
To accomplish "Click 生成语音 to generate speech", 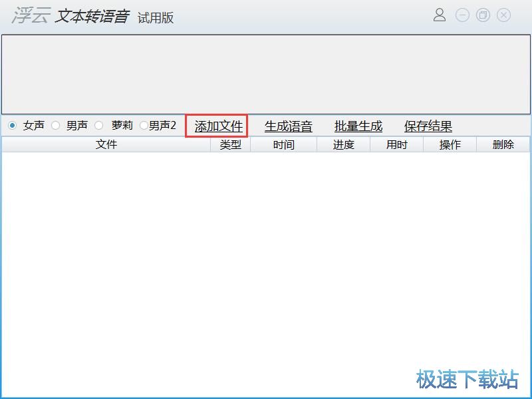I will 289,126.
